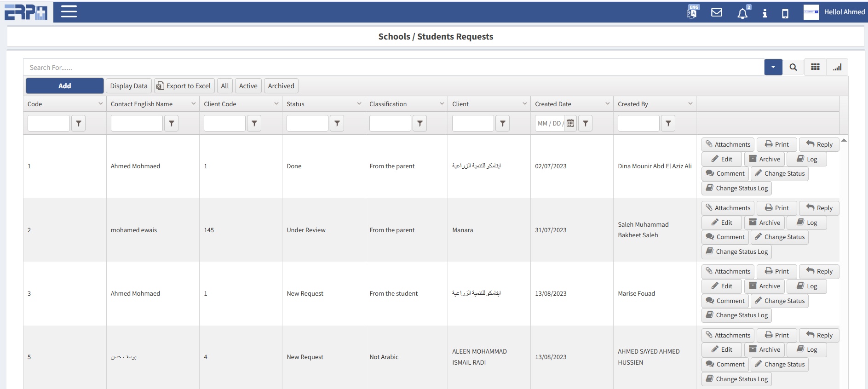Select the Active filter tab

(248, 86)
